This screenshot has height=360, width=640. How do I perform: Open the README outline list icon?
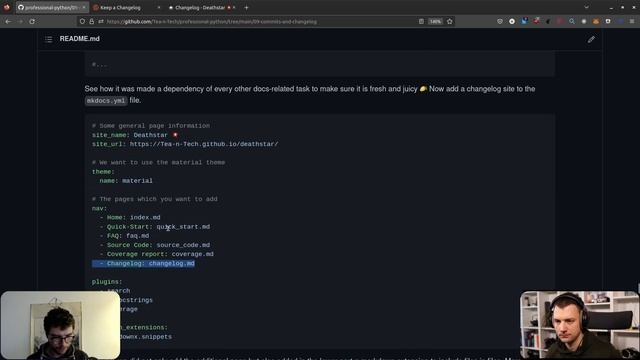click(49, 39)
